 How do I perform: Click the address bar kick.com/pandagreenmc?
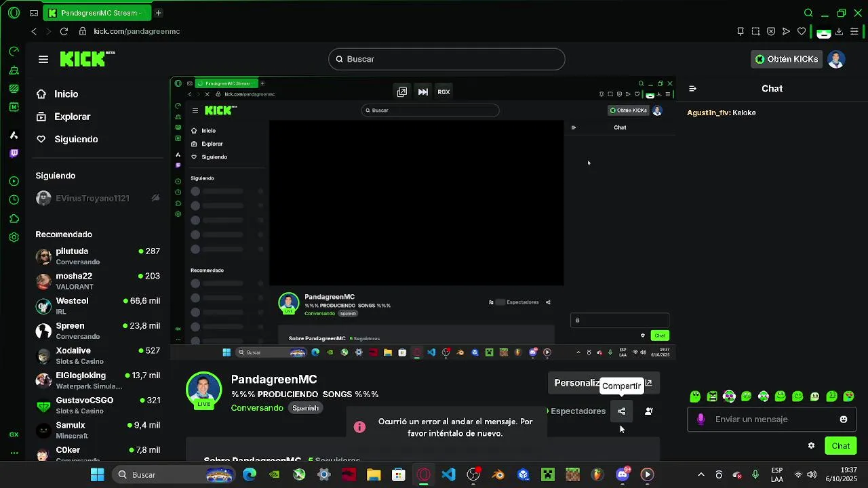click(x=136, y=31)
